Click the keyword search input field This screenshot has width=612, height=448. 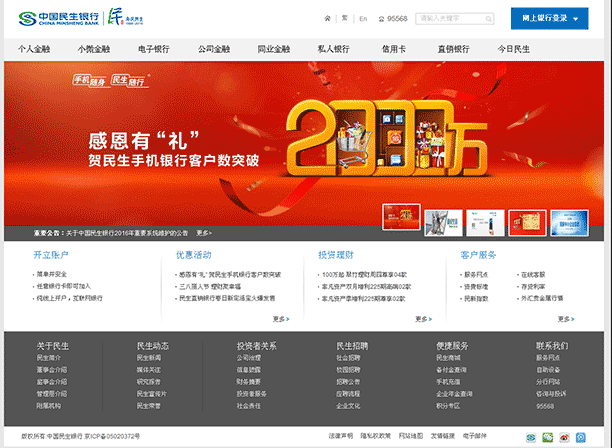pyautogui.click(x=455, y=19)
